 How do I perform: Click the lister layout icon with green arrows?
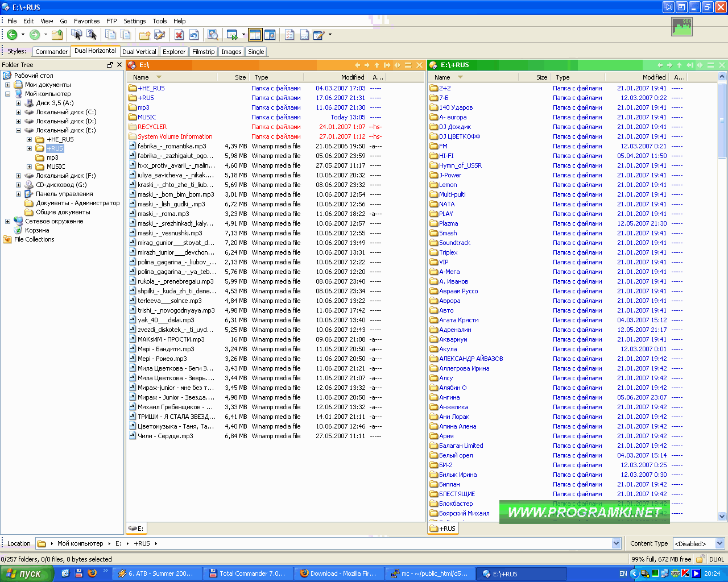pos(232,35)
